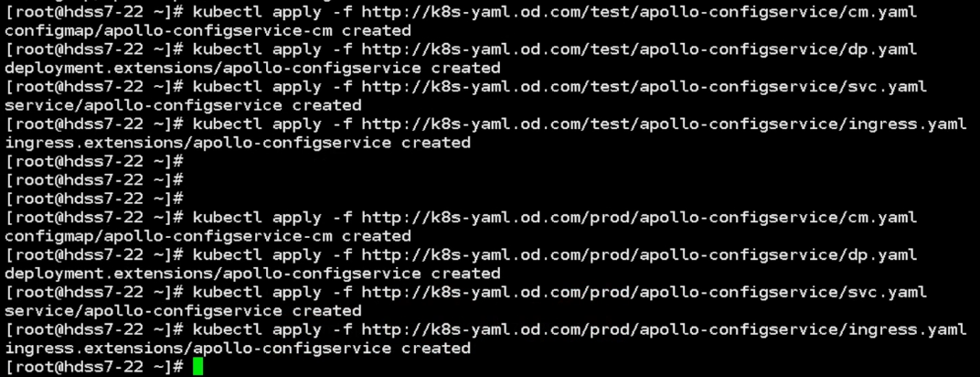Click the middle of three empty prompt lines
Viewport: 980px width, 377px height.
click(x=94, y=180)
